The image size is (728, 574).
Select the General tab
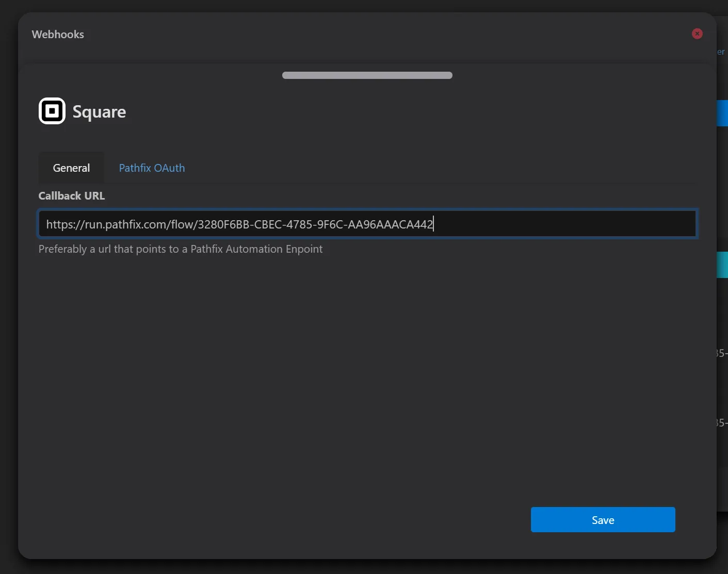[71, 168]
